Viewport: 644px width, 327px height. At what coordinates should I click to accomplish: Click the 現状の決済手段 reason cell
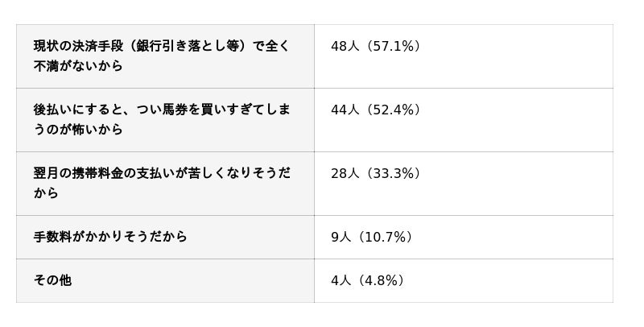(165, 56)
